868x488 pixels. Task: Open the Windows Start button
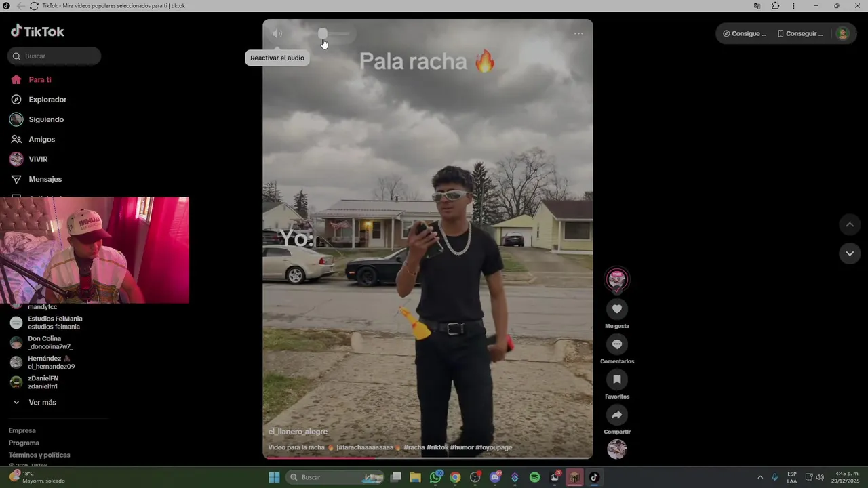tap(274, 477)
